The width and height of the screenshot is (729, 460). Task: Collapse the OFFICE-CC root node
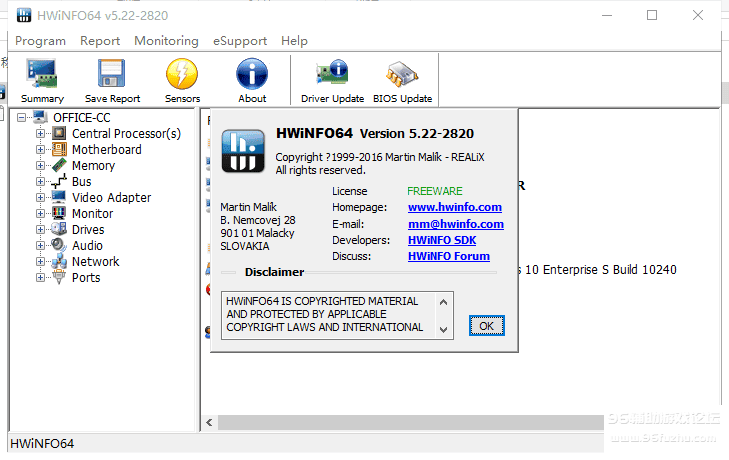point(22,118)
